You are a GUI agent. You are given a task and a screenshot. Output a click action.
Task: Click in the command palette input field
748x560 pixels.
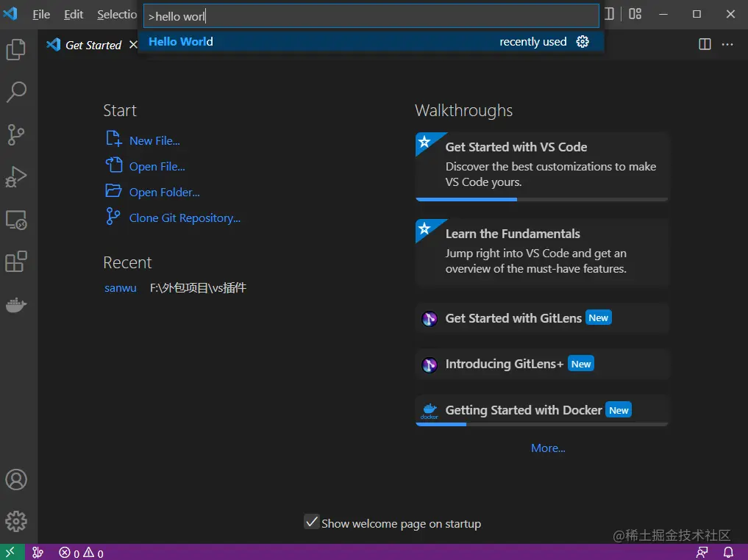[371, 16]
